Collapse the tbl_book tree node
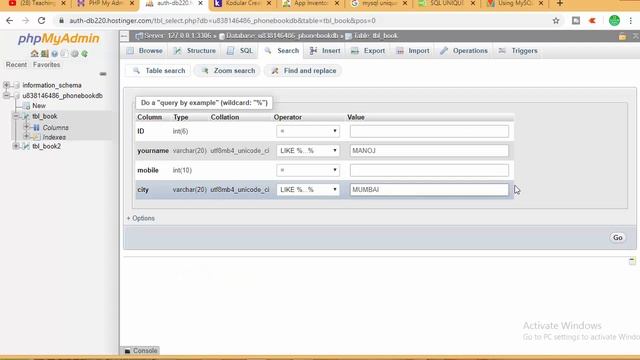This screenshot has width=640, height=360. coord(16,116)
